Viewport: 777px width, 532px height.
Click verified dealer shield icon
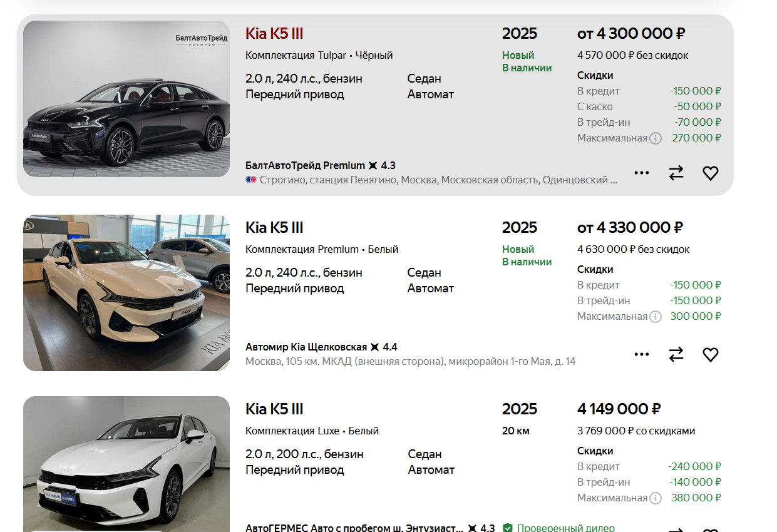(508, 528)
